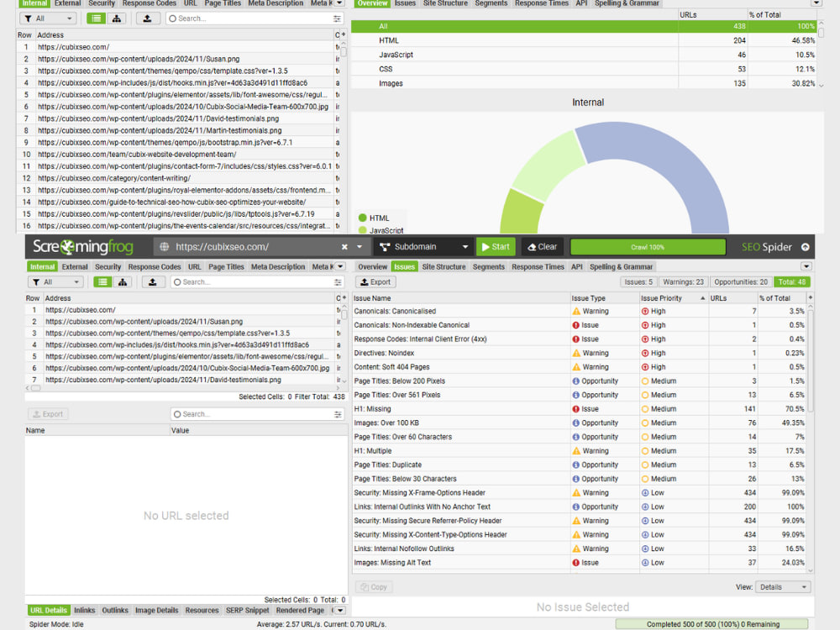Open search filter settings beside lower Internal search box
The width and height of the screenshot is (840, 630).
[x=338, y=281]
